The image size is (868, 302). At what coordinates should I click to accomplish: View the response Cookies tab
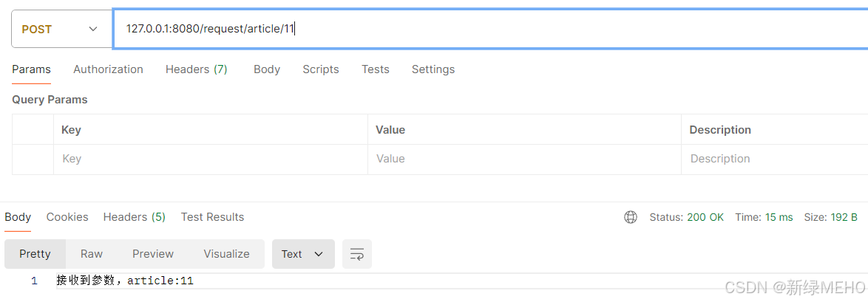click(x=67, y=217)
